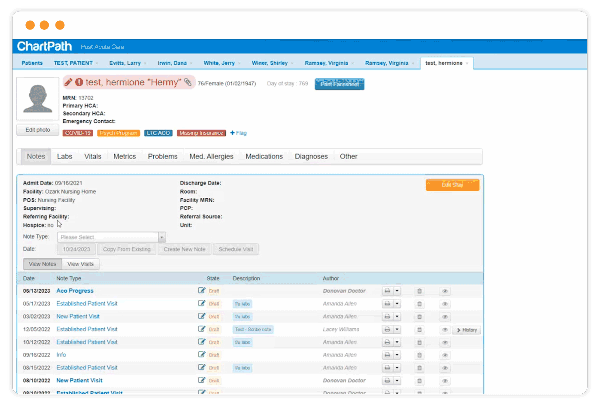
Task: Expand print options arrow in Aco Progress row
Action: click(x=397, y=290)
